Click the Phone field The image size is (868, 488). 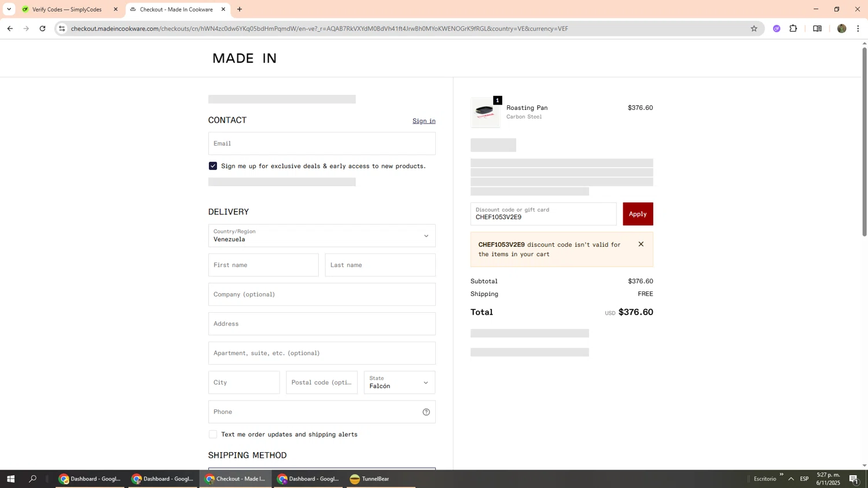coord(322,412)
